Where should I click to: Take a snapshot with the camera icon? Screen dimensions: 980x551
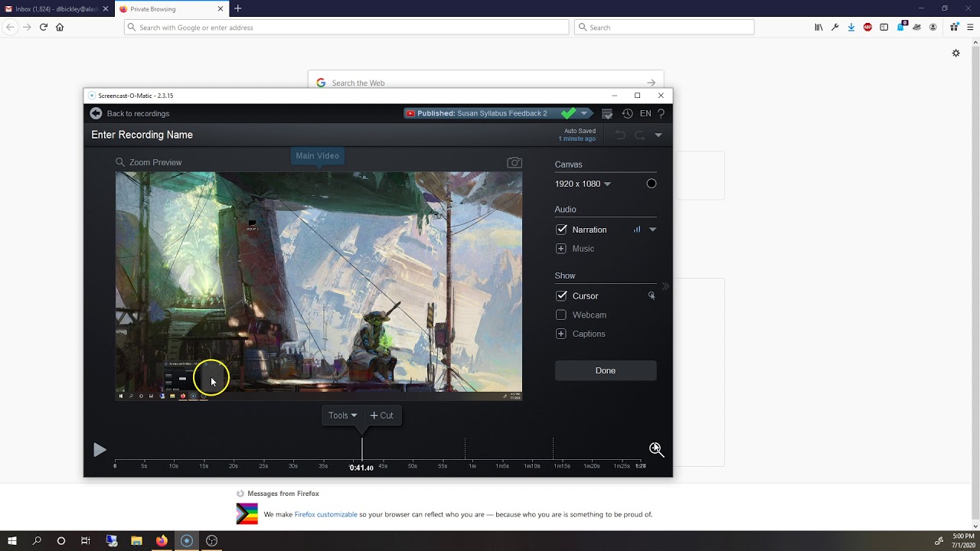514,162
